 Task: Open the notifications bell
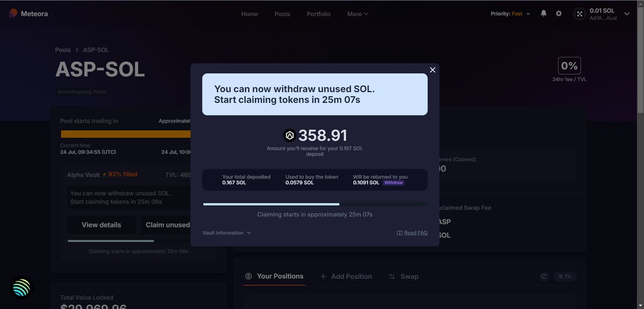point(544,13)
